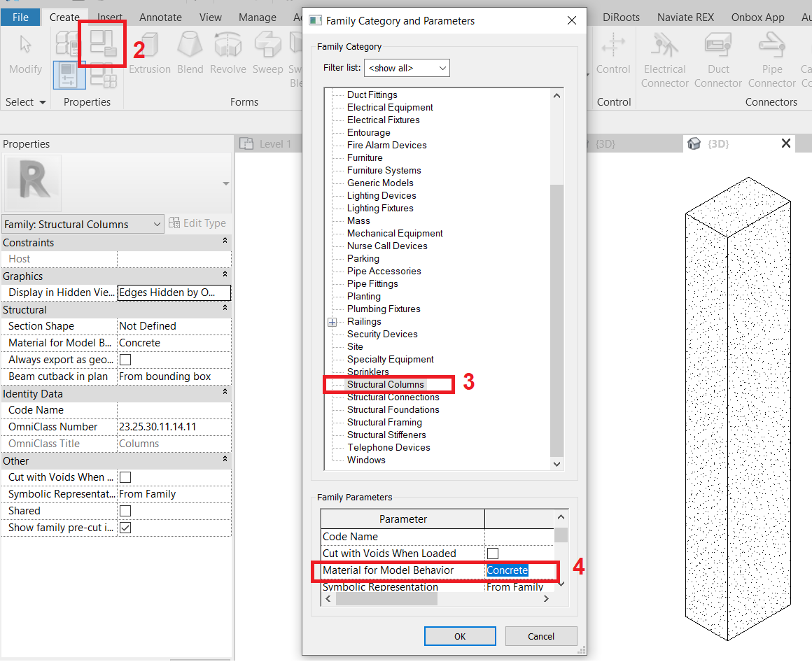Add a Pipe Connector
This screenshot has height=662, width=812.
pyautogui.click(x=771, y=56)
